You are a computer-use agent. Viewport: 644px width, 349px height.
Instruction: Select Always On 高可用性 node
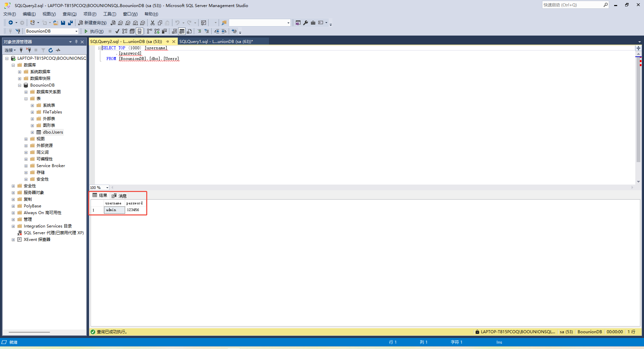click(43, 213)
